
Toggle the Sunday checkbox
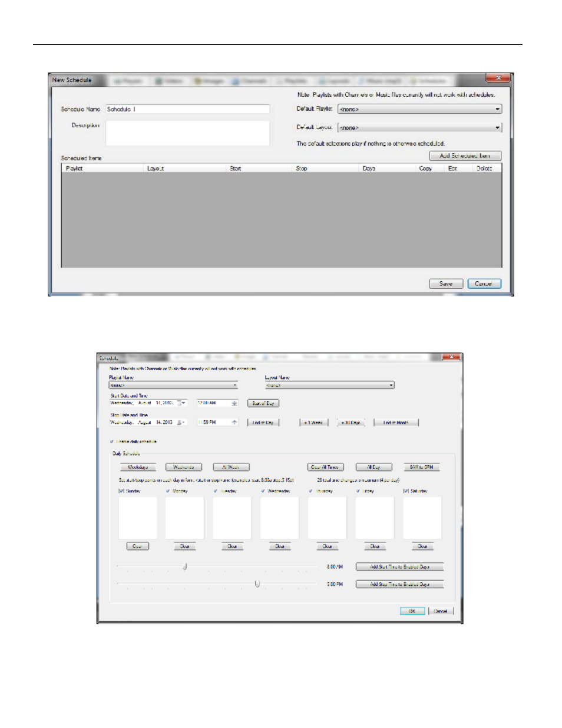click(121, 490)
